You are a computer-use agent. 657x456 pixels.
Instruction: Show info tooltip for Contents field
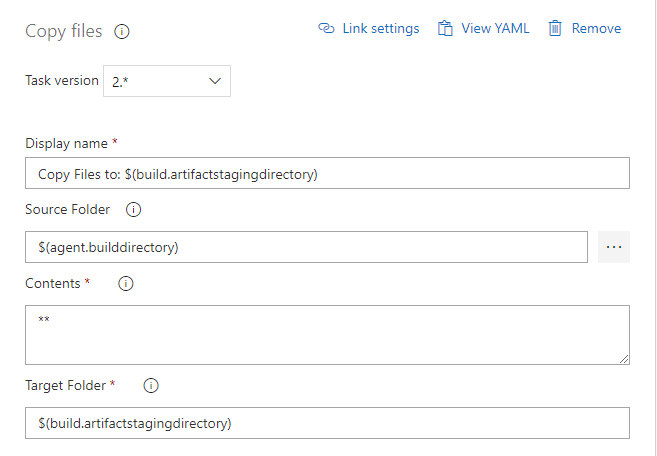pos(126,284)
